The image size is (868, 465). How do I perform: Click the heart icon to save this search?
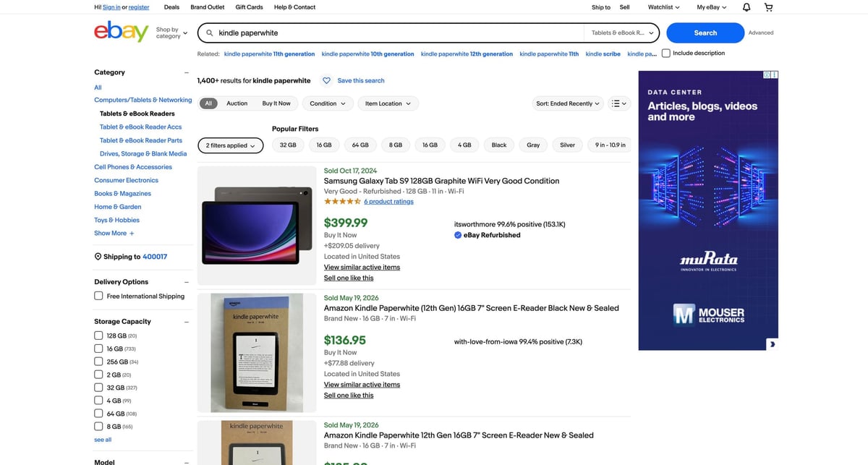pyautogui.click(x=326, y=80)
